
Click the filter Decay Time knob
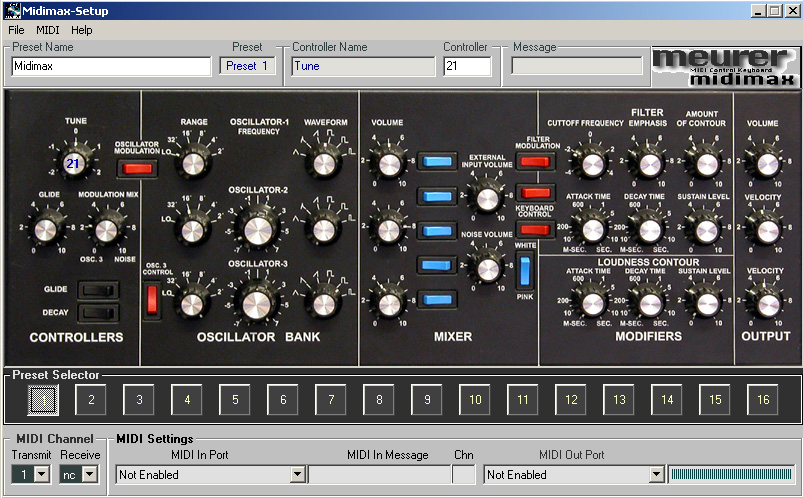649,231
